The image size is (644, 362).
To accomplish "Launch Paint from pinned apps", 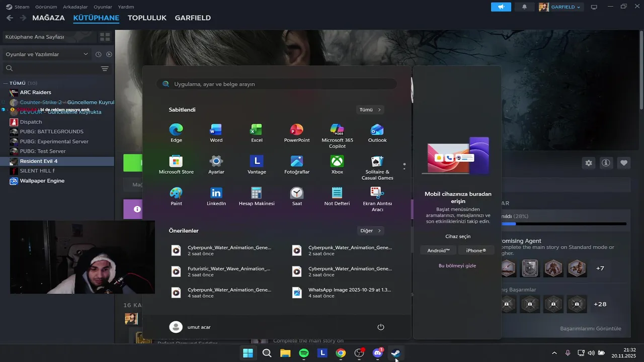I will pos(176,197).
